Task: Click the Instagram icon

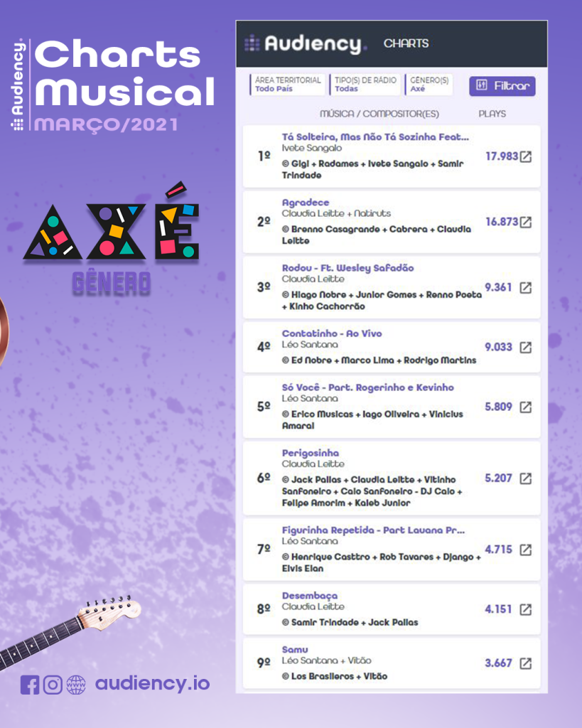Action: (x=53, y=685)
